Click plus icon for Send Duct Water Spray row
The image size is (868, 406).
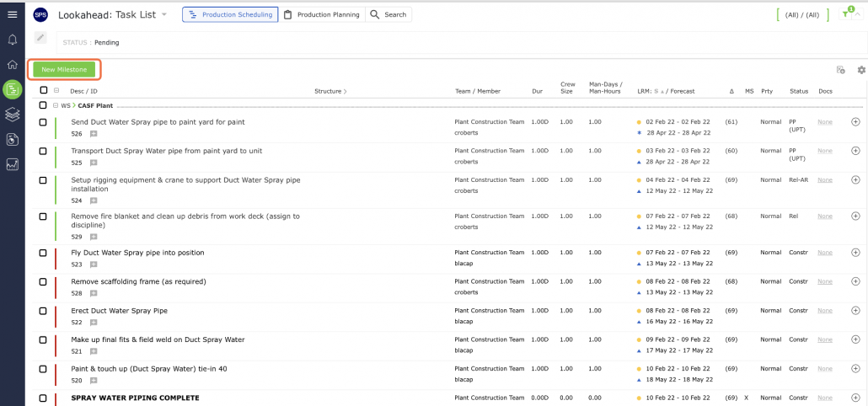pos(855,121)
